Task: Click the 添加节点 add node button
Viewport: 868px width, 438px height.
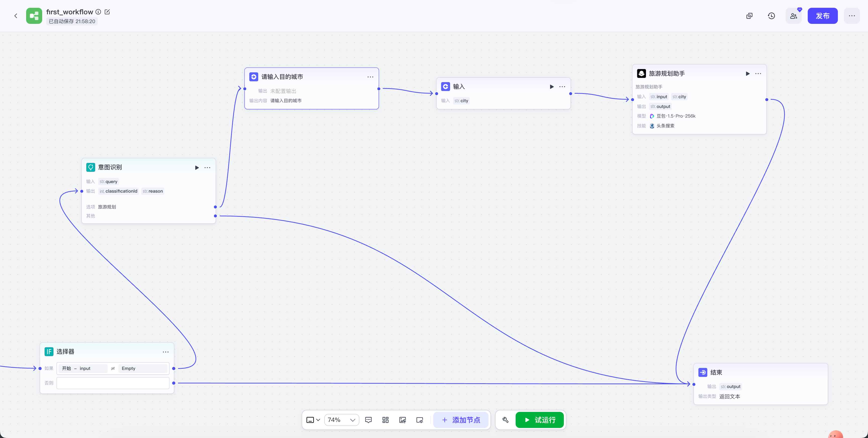Action: pyautogui.click(x=461, y=420)
